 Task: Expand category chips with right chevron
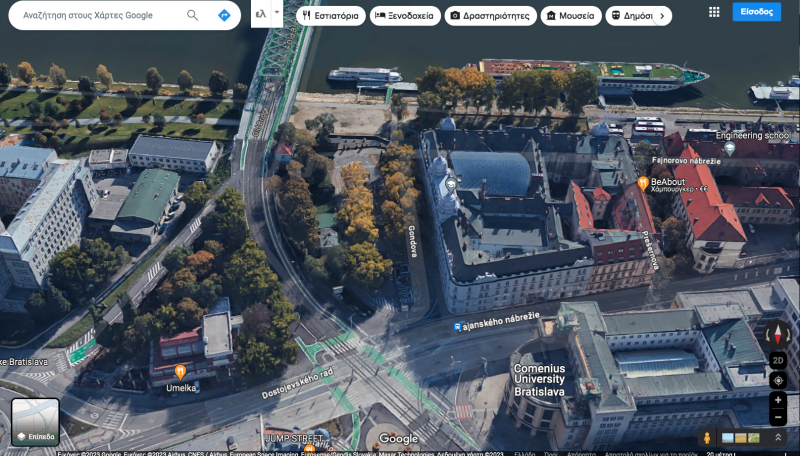tap(665, 16)
